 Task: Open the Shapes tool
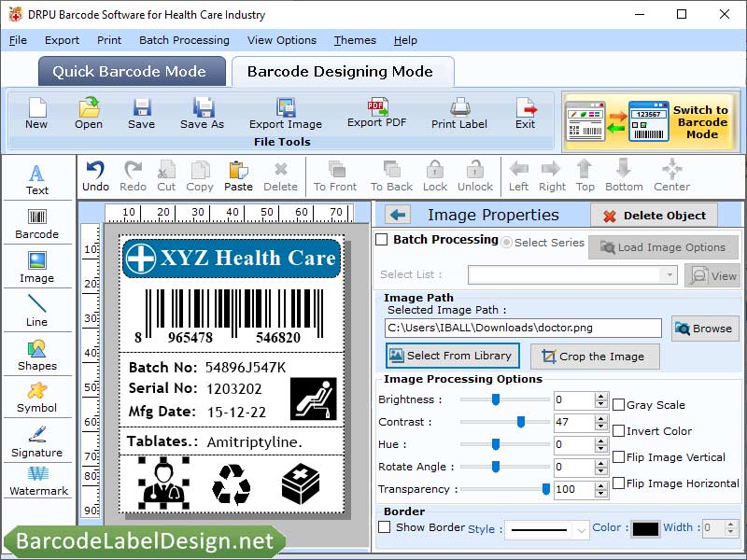[36, 356]
